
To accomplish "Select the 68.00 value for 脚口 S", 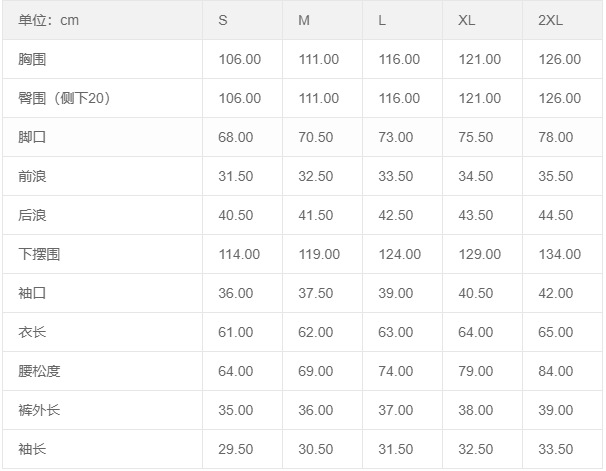I will tap(236, 137).
